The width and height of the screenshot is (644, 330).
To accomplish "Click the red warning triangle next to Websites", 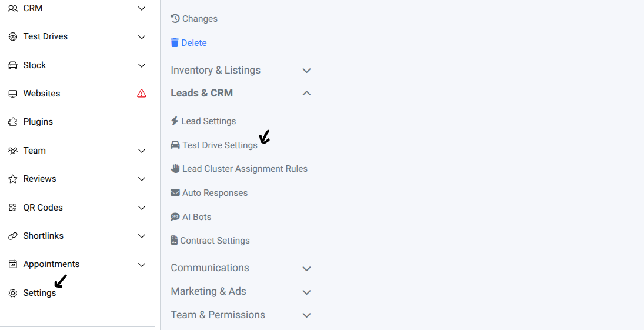I will (x=141, y=94).
